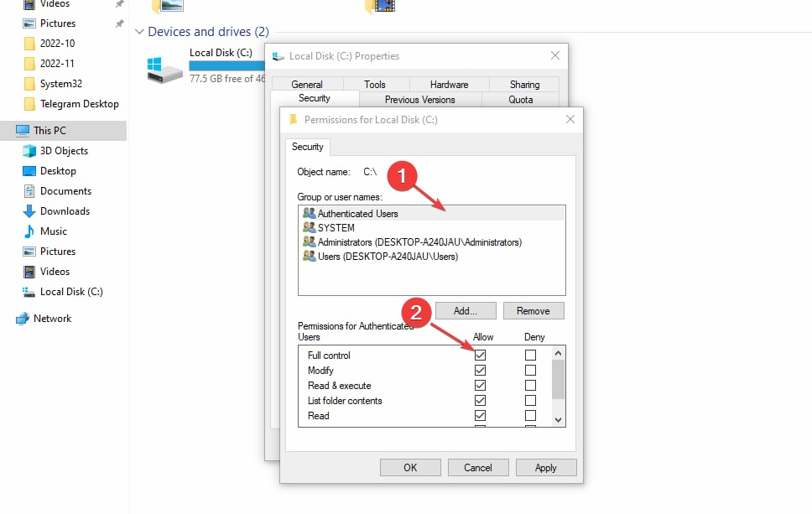The image size is (812, 514).
Task: Select Administrators (DESKTOP-A240JAU\Administrators) entry
Action: pyautogui.click(x=431, y=241)
